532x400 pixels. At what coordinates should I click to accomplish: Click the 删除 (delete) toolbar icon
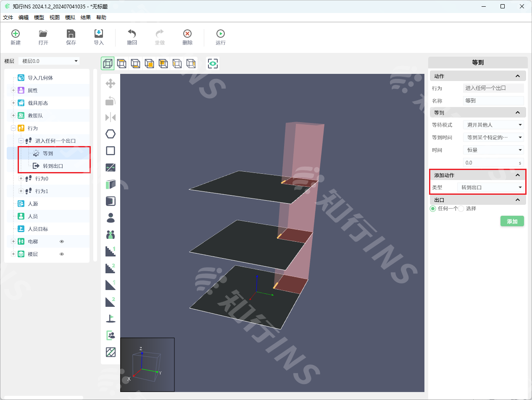coord(187,34)
